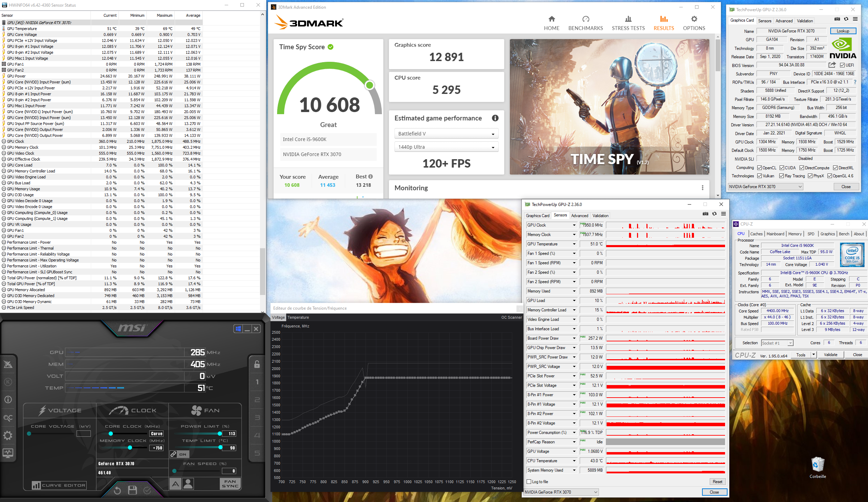This screenshot has width=868, height=502.
Task: Click the game performance info icon
Action: (495, 118)
